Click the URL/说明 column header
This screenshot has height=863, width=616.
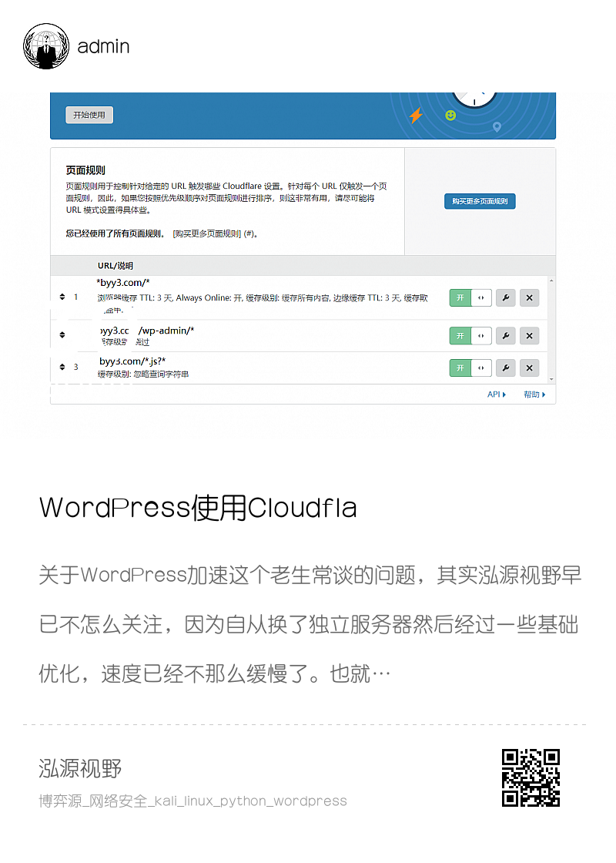(x=115, y=265)
